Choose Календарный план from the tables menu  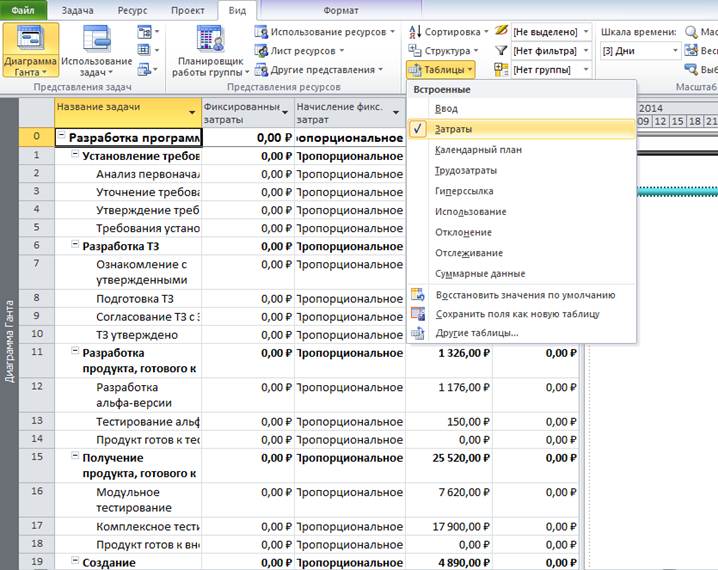478,150
